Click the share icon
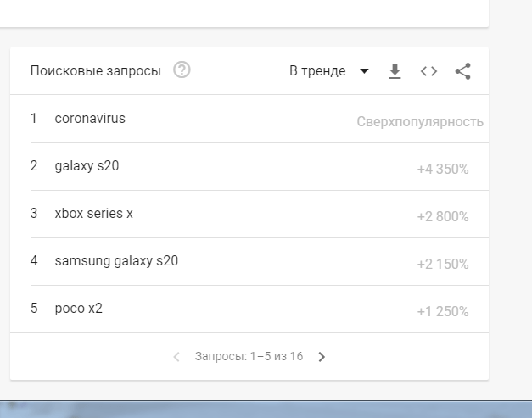Image resolution: width=532 pixels, height=418 pixels. click(462, 71)
